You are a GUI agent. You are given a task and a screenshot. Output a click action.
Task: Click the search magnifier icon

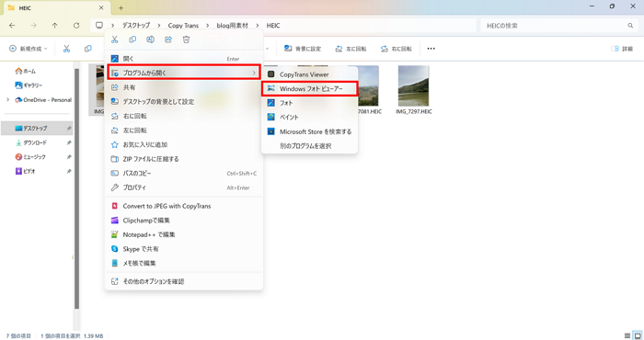pos(630,26)
